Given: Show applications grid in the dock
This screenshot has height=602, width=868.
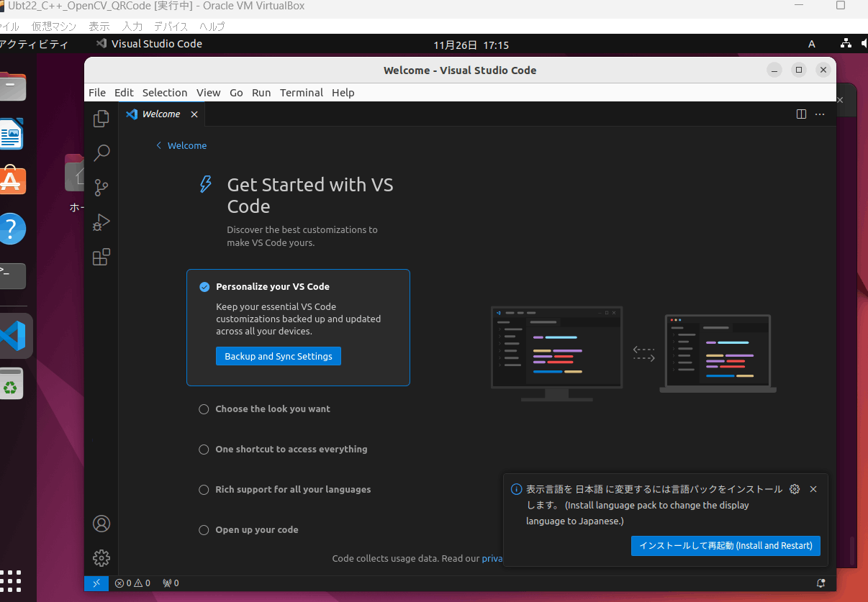Looking at the screenshot, I should pos(11,581).
